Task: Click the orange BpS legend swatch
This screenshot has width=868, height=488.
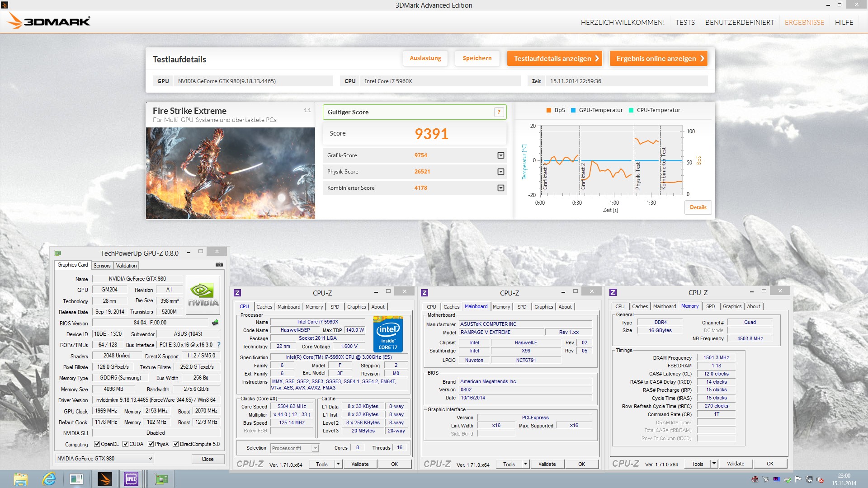Action: coord(549,110)
